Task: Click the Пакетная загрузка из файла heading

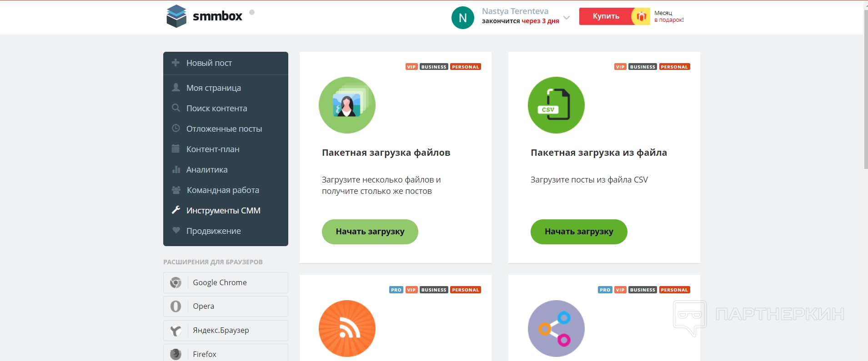Action: point(599,153)
